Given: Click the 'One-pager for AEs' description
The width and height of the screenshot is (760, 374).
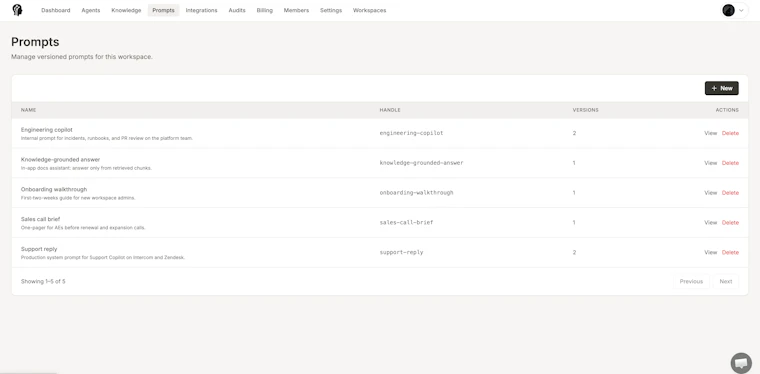Looking at the screenshot, I should [83, 228].
